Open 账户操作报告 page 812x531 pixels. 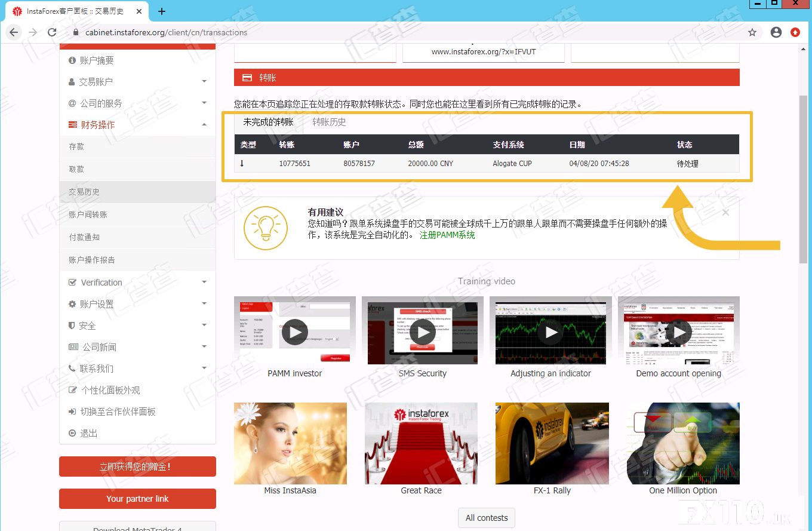(137, 260)
